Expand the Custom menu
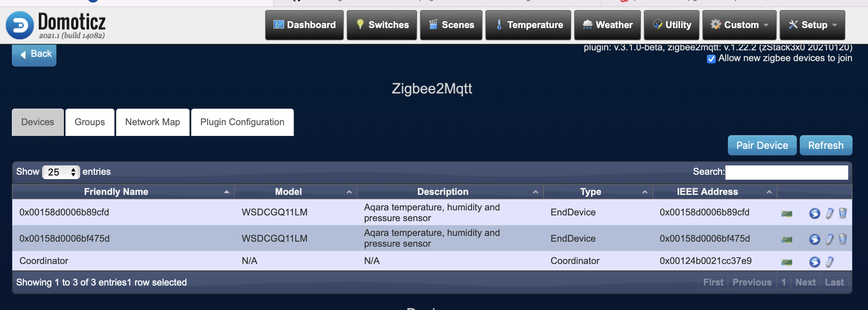The height and width of the screenshot is (310, 868). pos(739,25)
